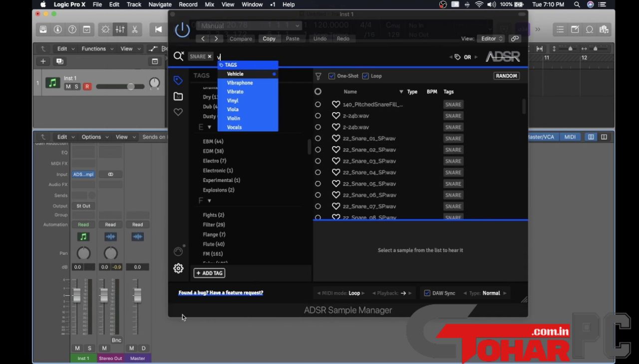639x364 pixels.
Task: Click Inst 1 green instrument icon in mixer
Action: [83, 237]
